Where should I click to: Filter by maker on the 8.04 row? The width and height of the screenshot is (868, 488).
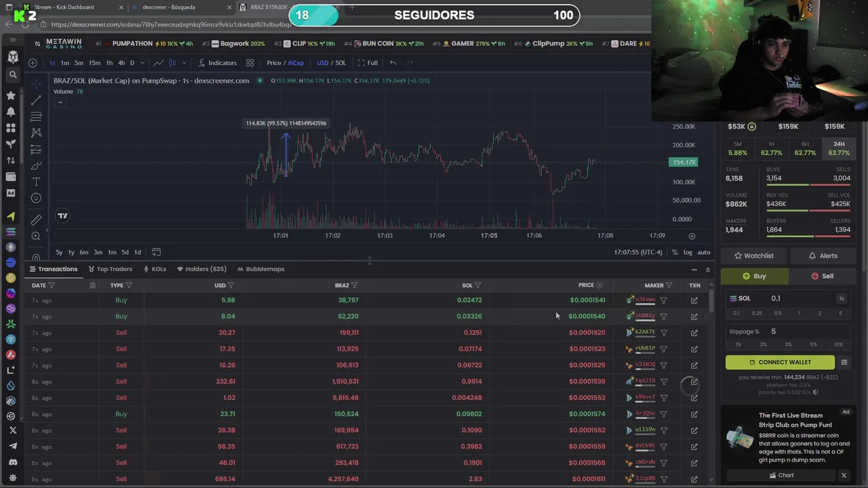coord(664,317)
